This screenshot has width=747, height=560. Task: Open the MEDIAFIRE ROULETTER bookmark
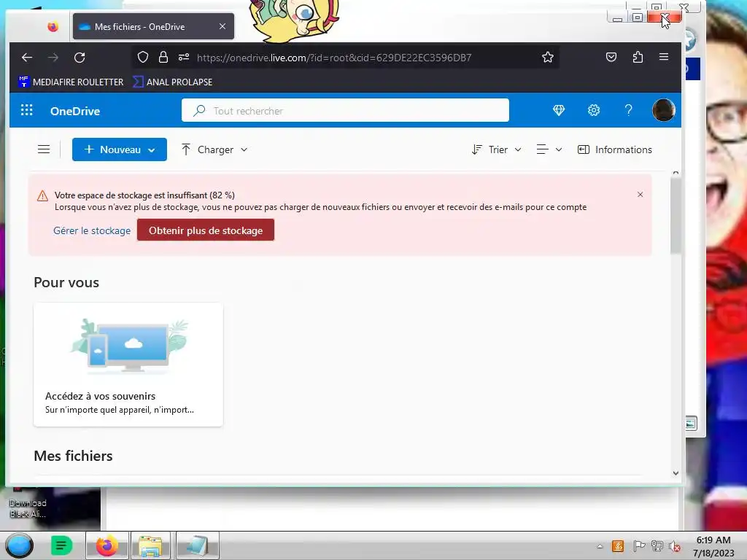71,82
